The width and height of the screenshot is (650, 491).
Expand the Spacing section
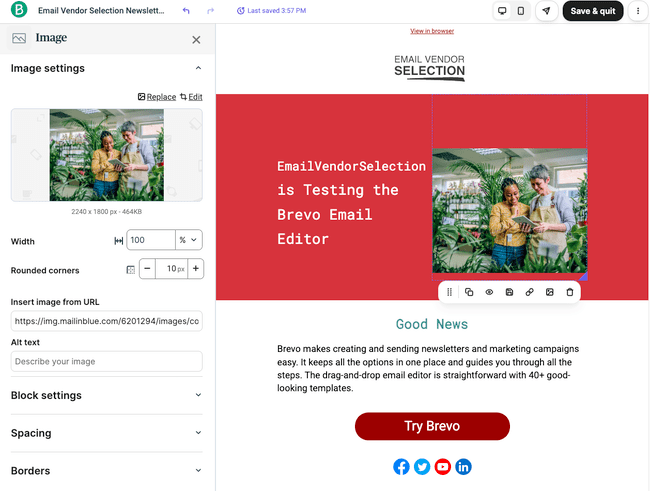[106, 433]
